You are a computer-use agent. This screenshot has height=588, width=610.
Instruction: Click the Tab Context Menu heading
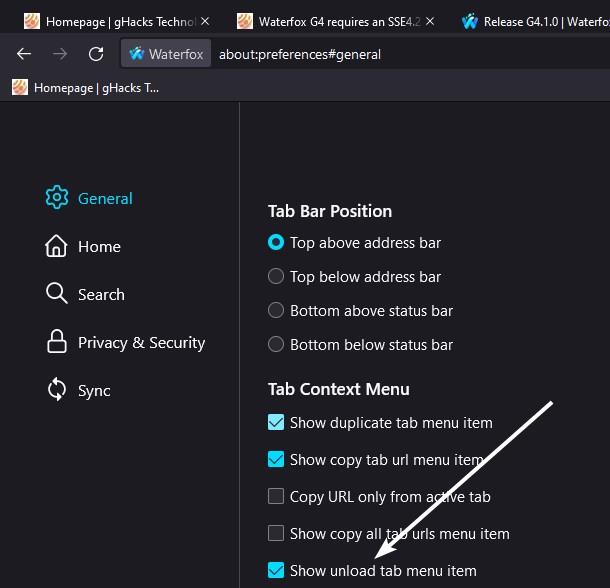click(339, 389)
